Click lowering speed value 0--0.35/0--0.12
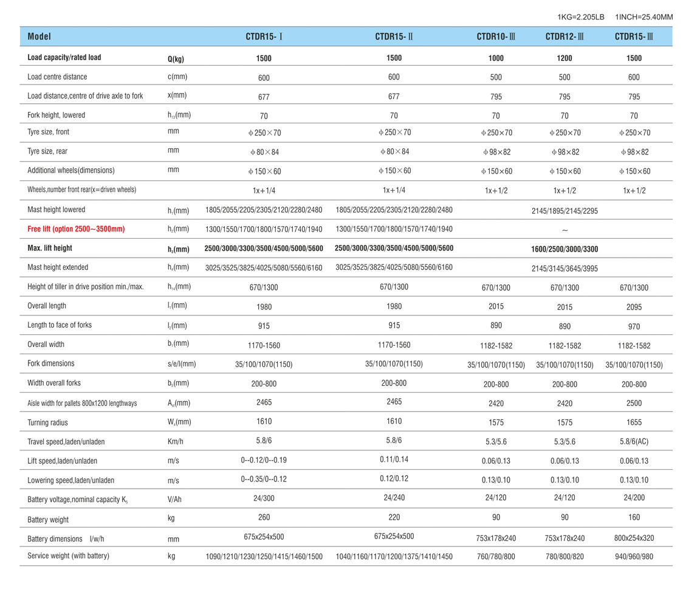 (x=264, y=479)
